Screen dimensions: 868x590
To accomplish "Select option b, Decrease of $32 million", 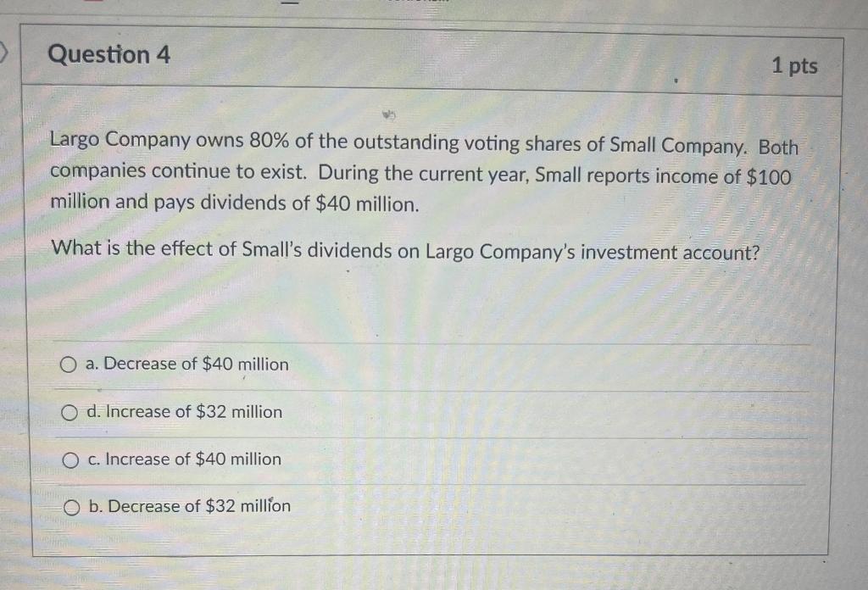I will (70, 507).
